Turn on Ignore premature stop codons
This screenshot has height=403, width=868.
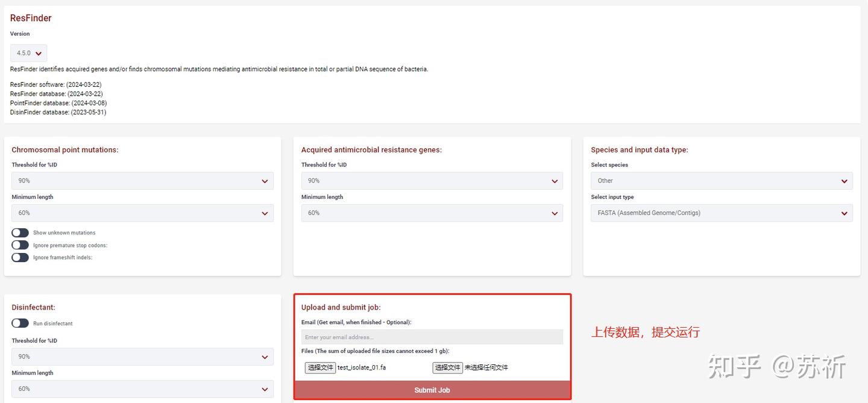[x=20, y=245]
